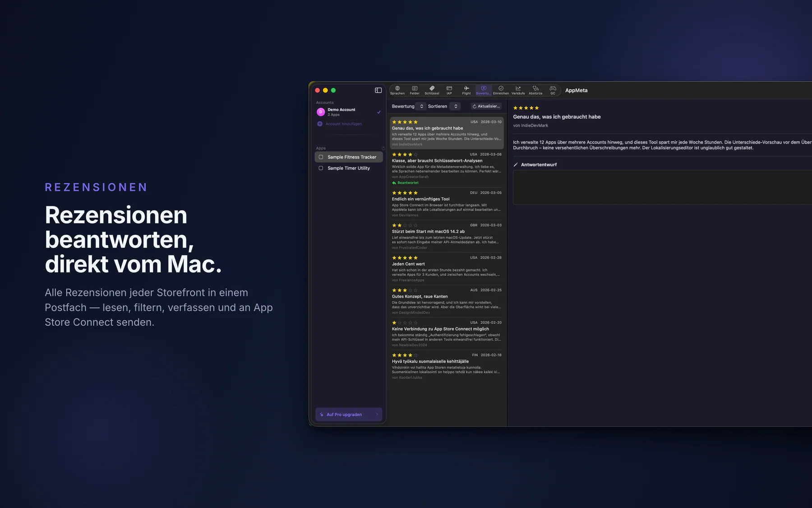This screenshot has height=508, width=812.
Task: Open review "Hyvä työkalu suomalaiselle kehittäjälle"
Action: (x=447, y=367)
